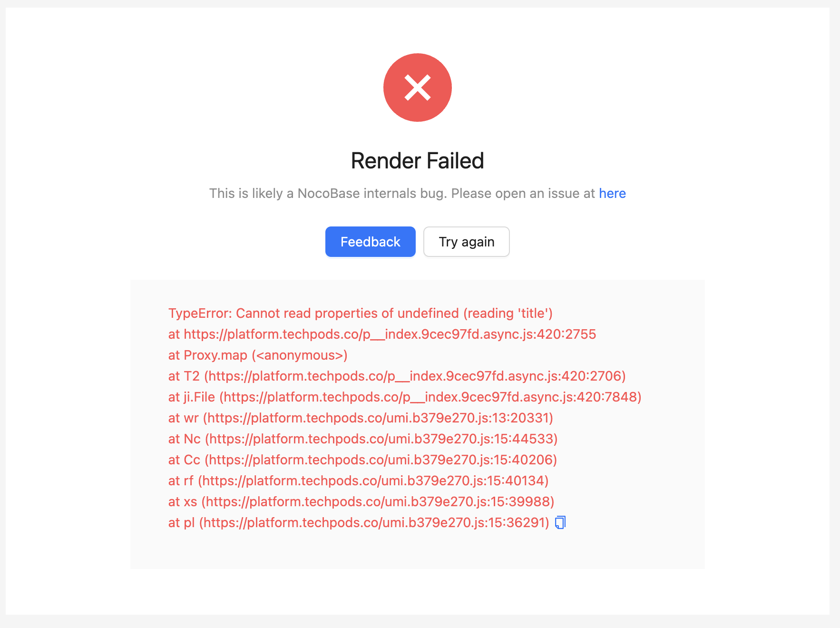The image size is (840, 628).
Task: Open the issue reporting link labeled here
Action: pyautogui.click(x=612, y=193)
